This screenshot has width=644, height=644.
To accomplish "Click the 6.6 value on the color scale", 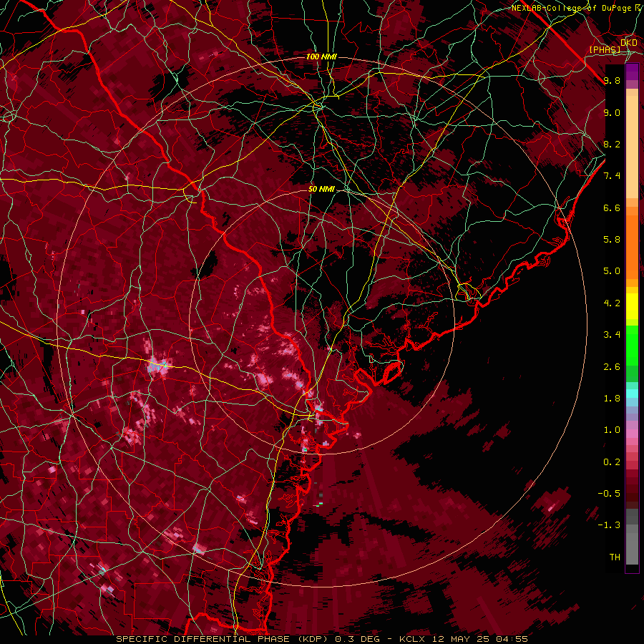I will [x=612, y=208].
